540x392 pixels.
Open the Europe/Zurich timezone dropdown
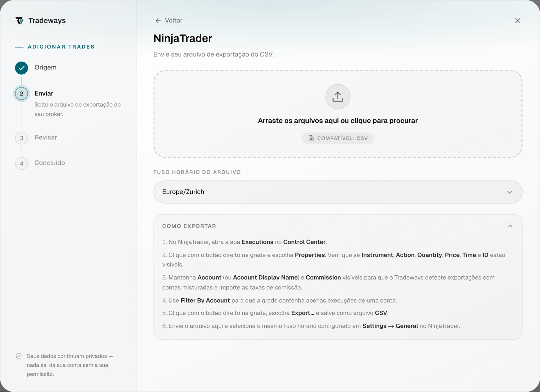(338, 192)
